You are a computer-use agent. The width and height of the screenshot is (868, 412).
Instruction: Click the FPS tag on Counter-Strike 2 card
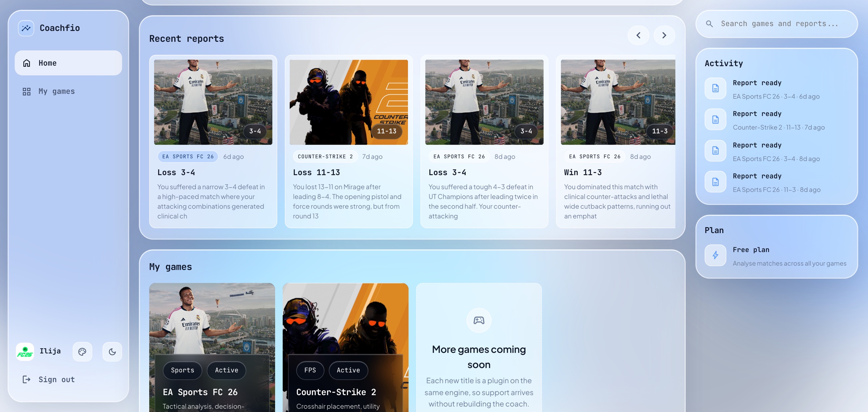(310, 370)
